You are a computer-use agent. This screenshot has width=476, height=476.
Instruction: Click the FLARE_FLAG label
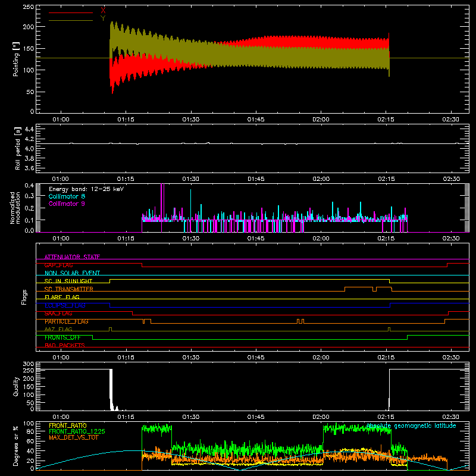point(62,297)
